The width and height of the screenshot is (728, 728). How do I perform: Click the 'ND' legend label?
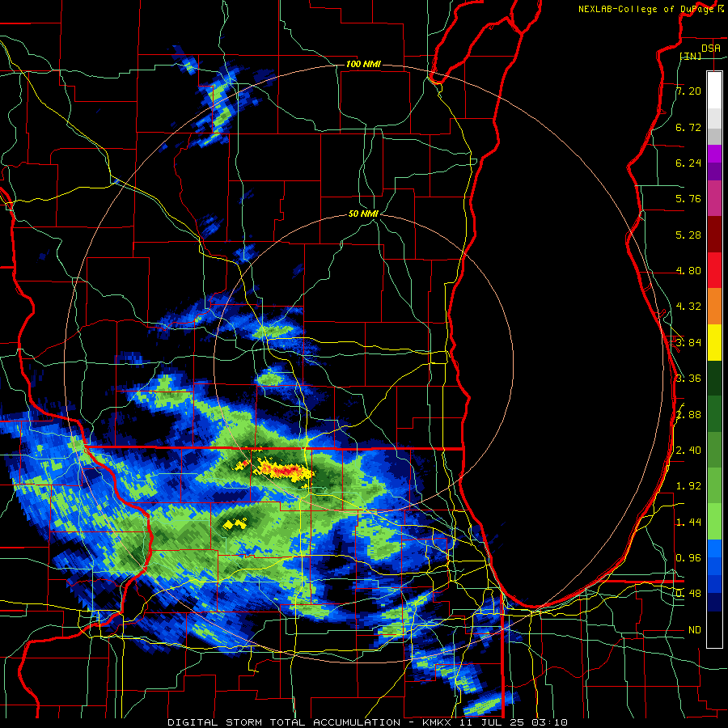tap(695, 630)
